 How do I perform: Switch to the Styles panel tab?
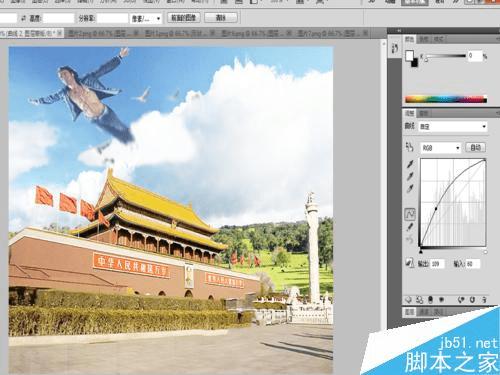[438, 39]
